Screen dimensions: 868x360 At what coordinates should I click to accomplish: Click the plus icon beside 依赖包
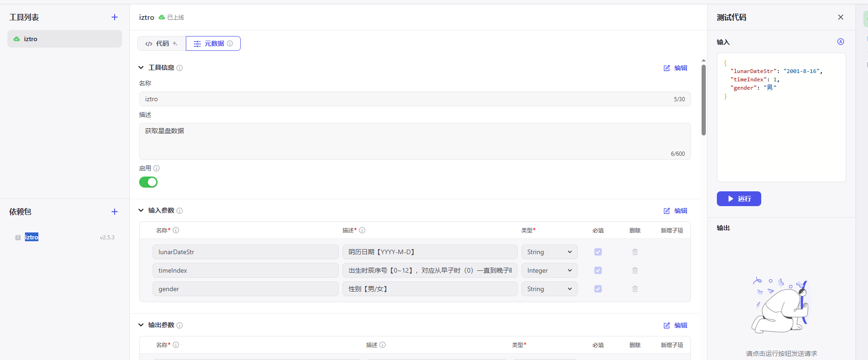[115, 212]
